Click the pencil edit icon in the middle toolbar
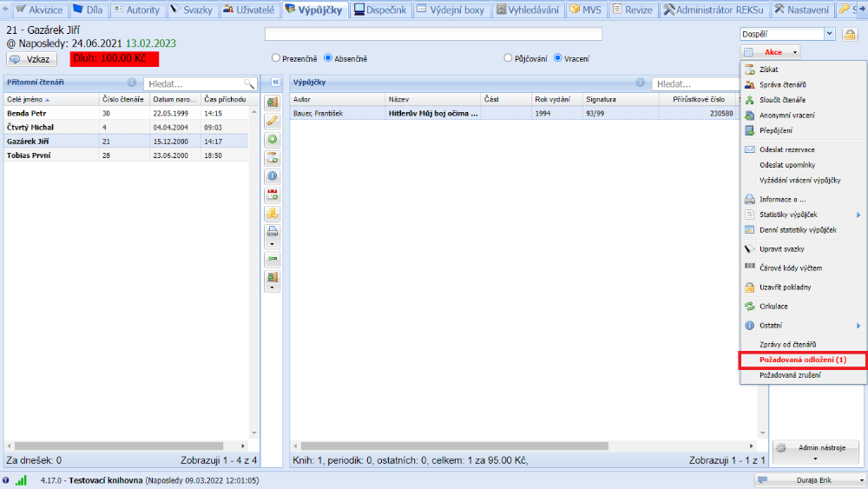Image resolution: width=868 pixels, height=489 pixels. pos(272,121)
